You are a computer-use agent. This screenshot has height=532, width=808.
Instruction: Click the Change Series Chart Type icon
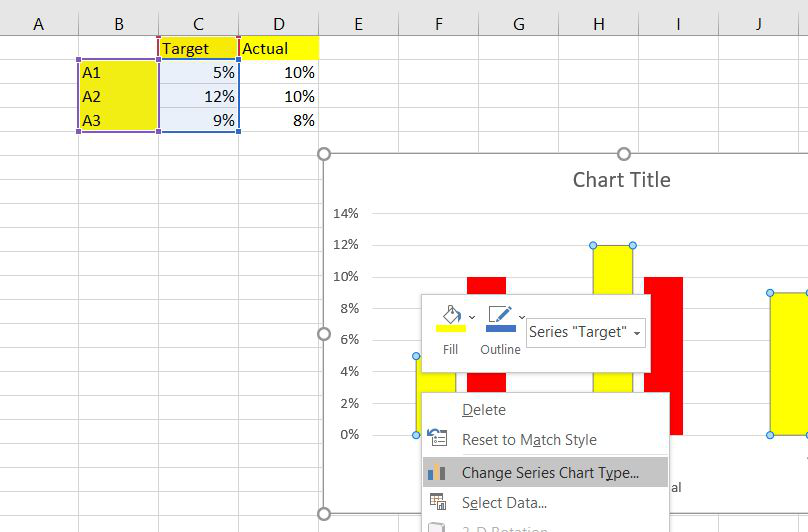coord(437,473)
